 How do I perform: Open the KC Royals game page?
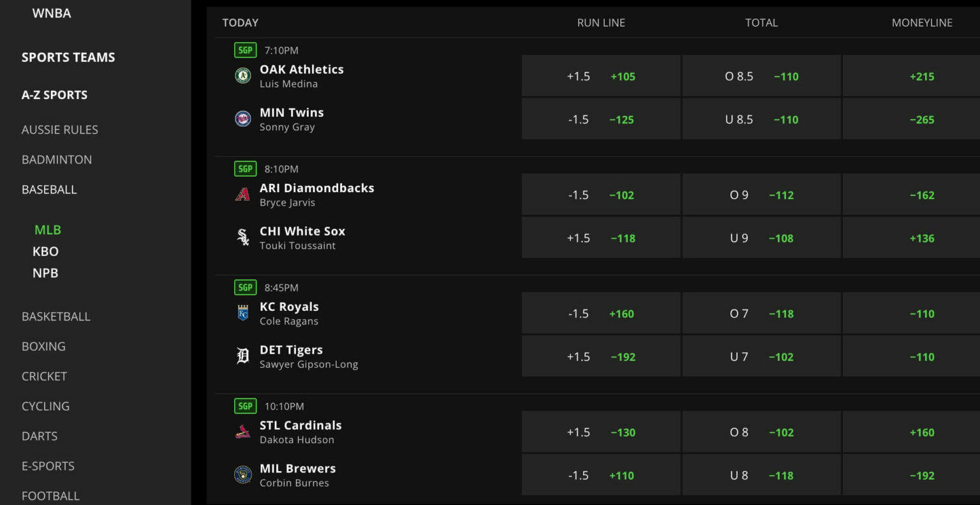click(x=289, y=307)
